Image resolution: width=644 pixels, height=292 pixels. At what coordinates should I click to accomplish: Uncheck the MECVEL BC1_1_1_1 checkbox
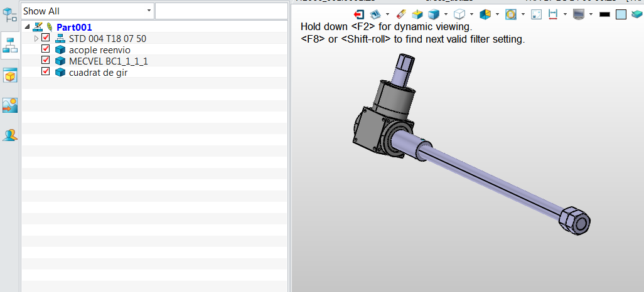[x=46, y=60]
